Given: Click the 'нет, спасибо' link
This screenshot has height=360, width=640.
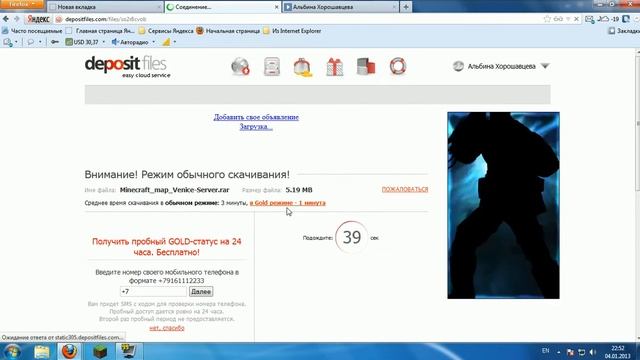Looking at the screenshot, I should click(167, 328).
